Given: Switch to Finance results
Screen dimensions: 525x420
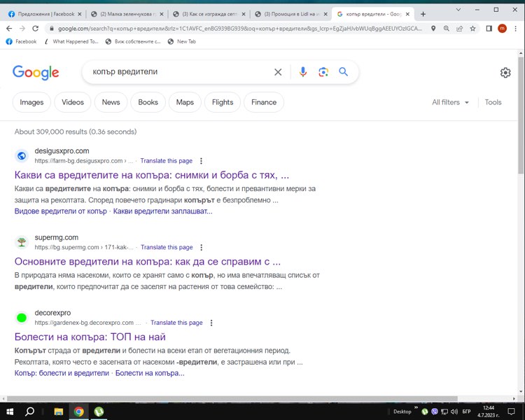Looking at the screenshot, I should coord(264,102).
